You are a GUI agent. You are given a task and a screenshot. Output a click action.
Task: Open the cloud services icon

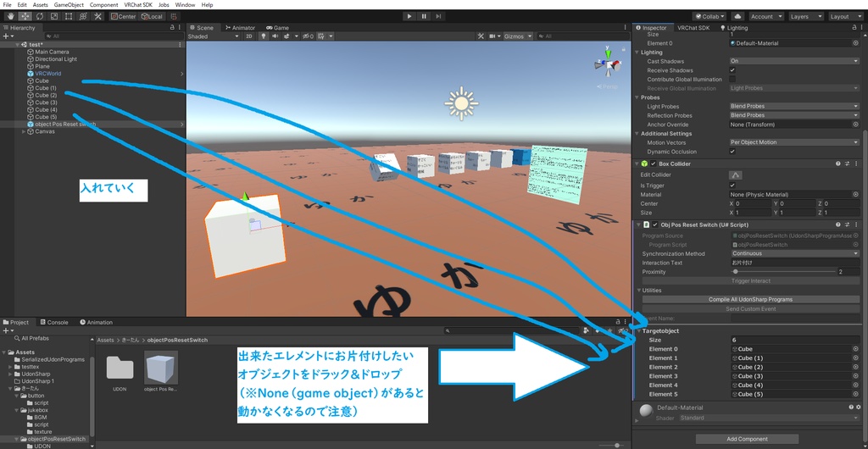(x=738, y=16)
